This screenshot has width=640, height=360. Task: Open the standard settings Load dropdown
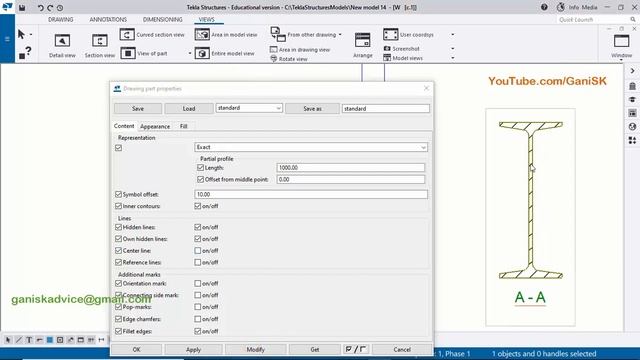(249, 108)
